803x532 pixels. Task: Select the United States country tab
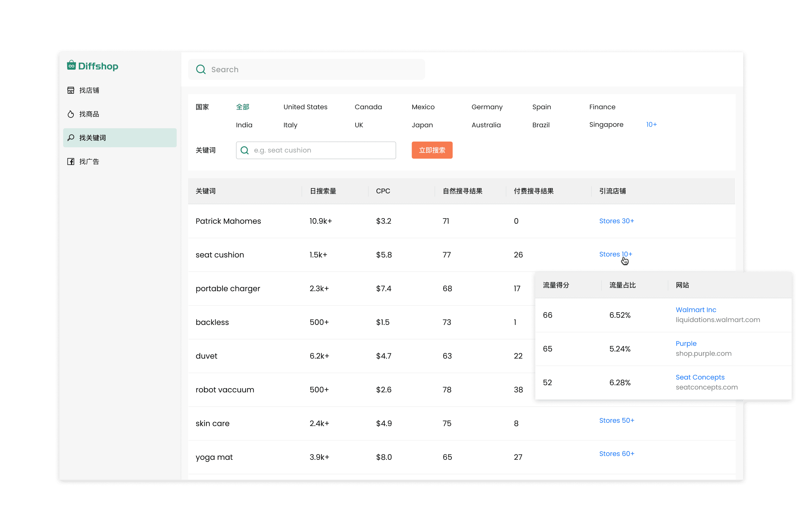(x=306, y=107)
